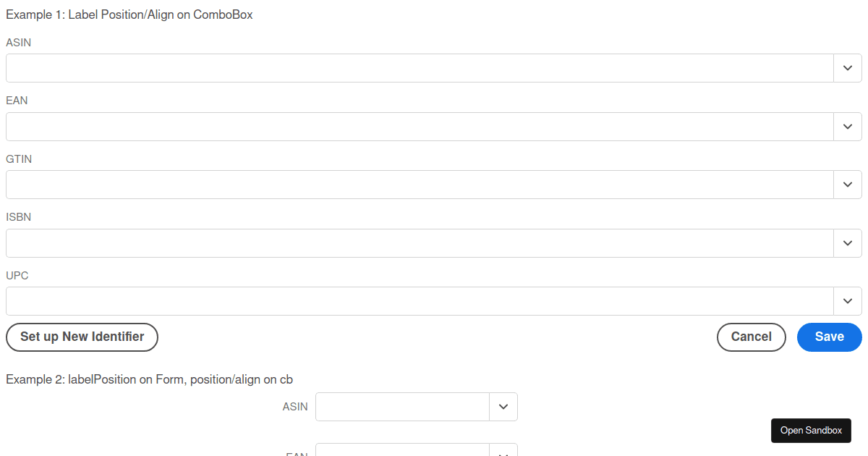Click into the EAN input in Example 1

420,127
